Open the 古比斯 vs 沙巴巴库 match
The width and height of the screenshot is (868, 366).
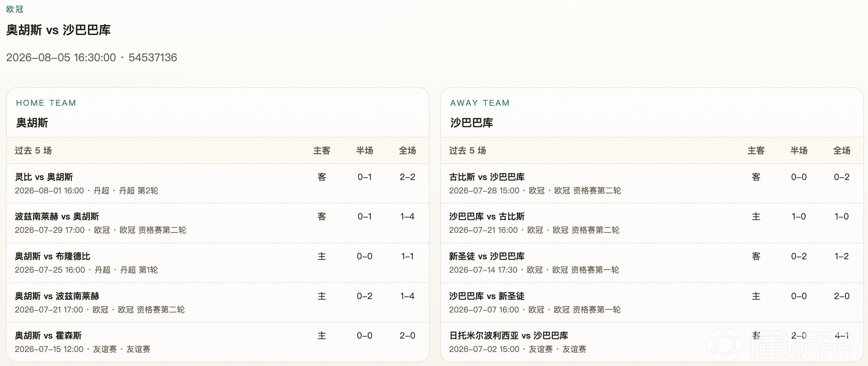coord(652,184)
